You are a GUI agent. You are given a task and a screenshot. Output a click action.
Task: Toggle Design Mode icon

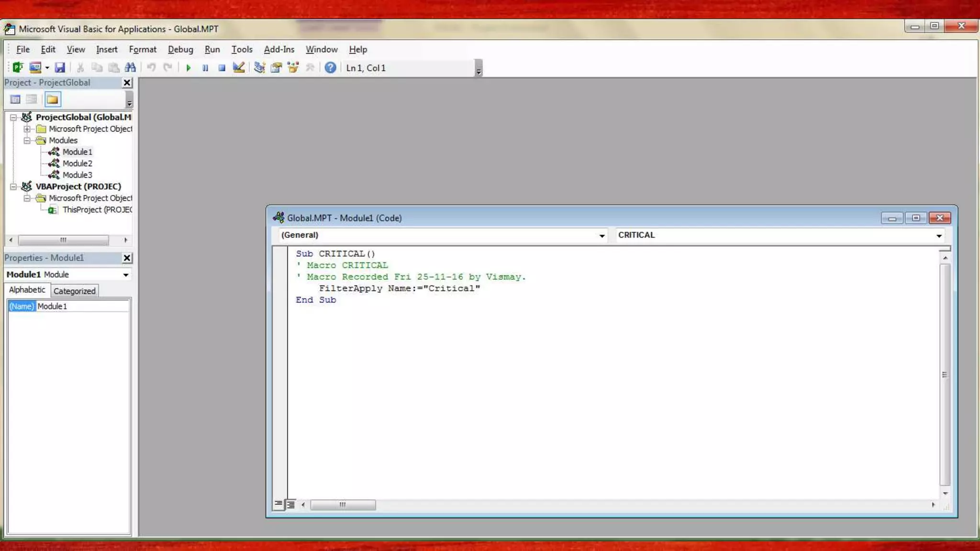click(238, 67)
